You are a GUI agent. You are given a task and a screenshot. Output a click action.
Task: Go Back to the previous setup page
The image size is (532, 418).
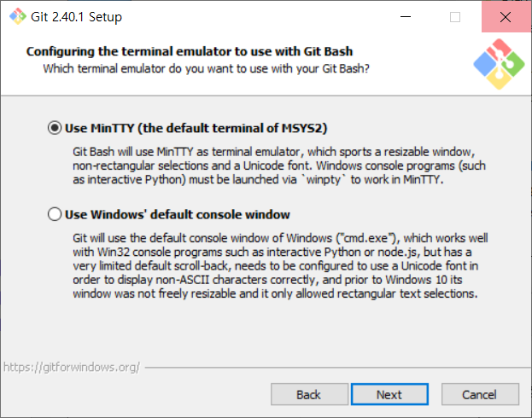309,394
